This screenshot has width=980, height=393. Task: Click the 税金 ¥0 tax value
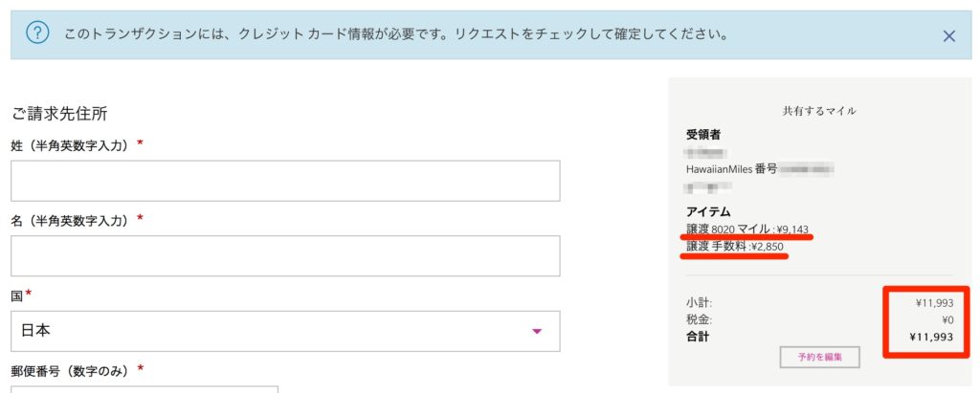[x=946, y=320]
